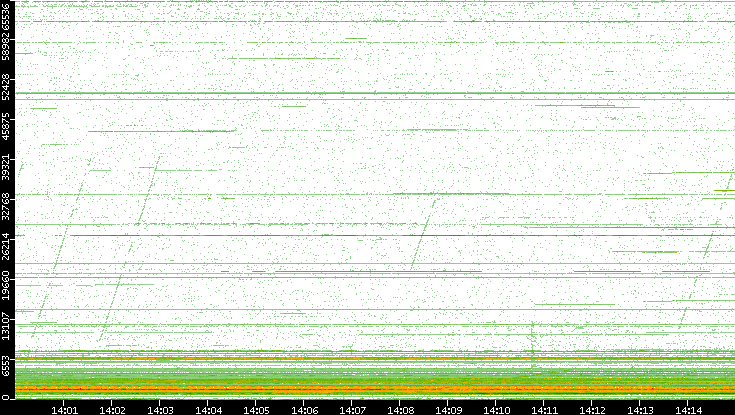Select the 32768 value on vertical axis

pos(7,207)
